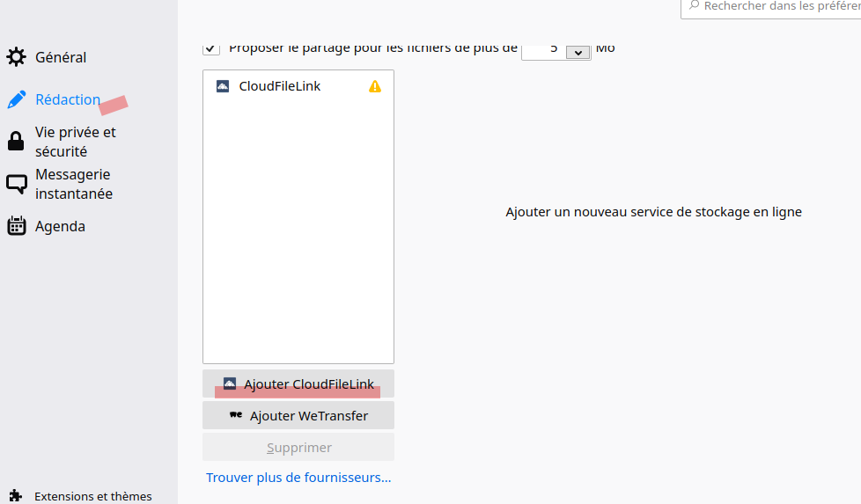Click the yellow warning icon beside CloudFileLink
This screenshot has width=861, height=504.
click(x=375, y=86)
